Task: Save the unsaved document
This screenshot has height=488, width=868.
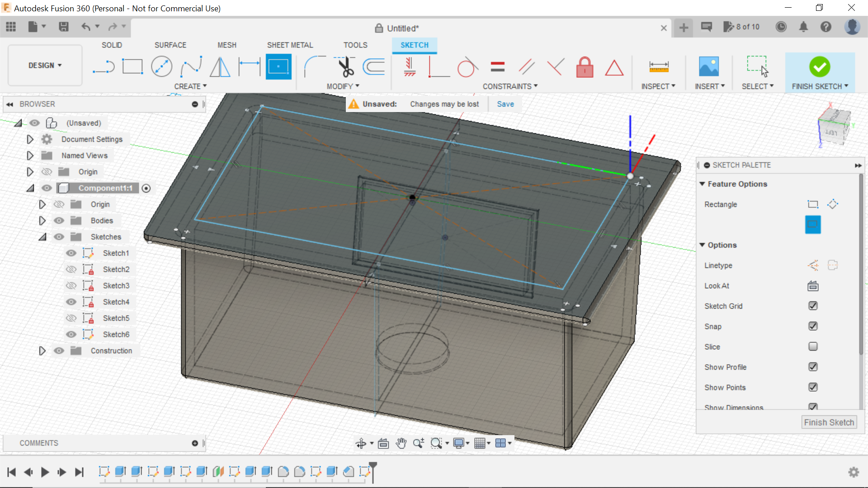Action: (505, 103)
